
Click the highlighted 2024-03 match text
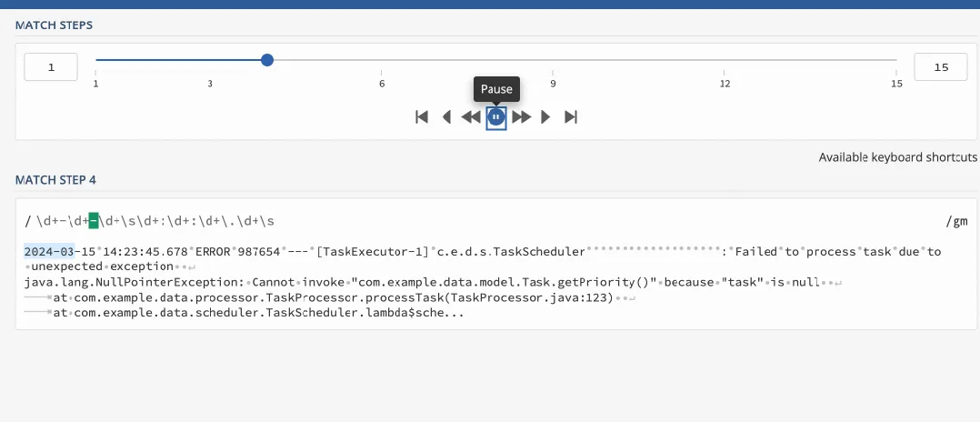click(49, 251)
